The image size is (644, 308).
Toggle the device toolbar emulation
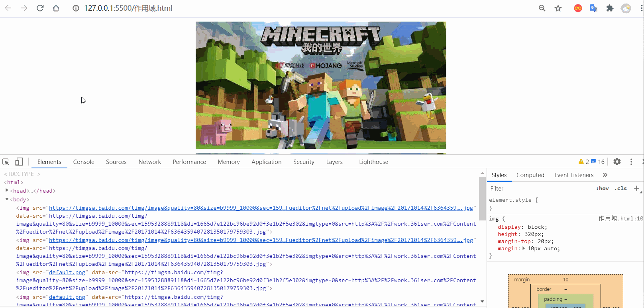click(x=19, y=162)
